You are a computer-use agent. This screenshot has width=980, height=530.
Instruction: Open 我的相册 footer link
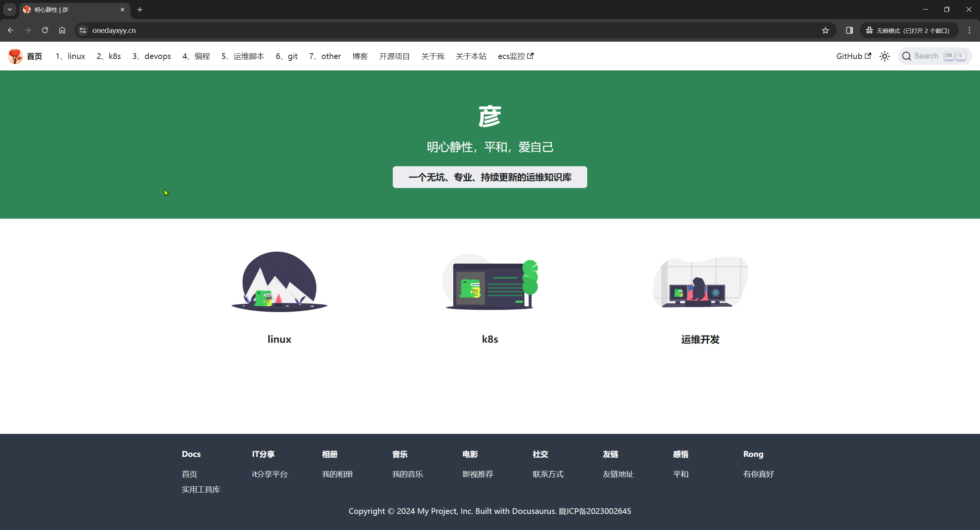point(338,474)
